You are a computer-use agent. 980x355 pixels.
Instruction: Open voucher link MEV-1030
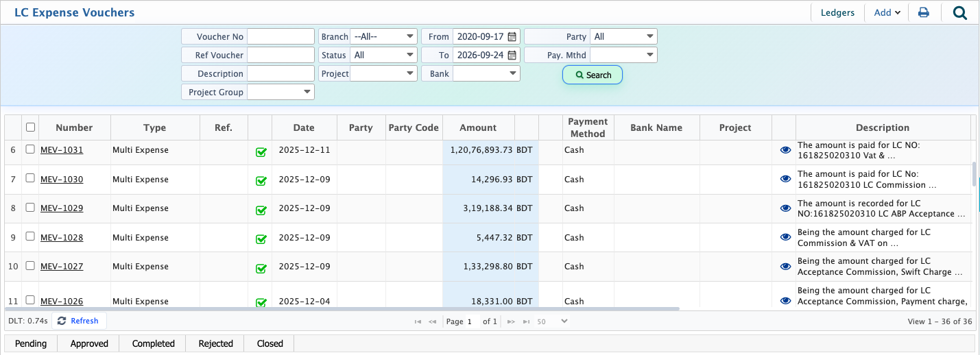click(x=62, y=179)
